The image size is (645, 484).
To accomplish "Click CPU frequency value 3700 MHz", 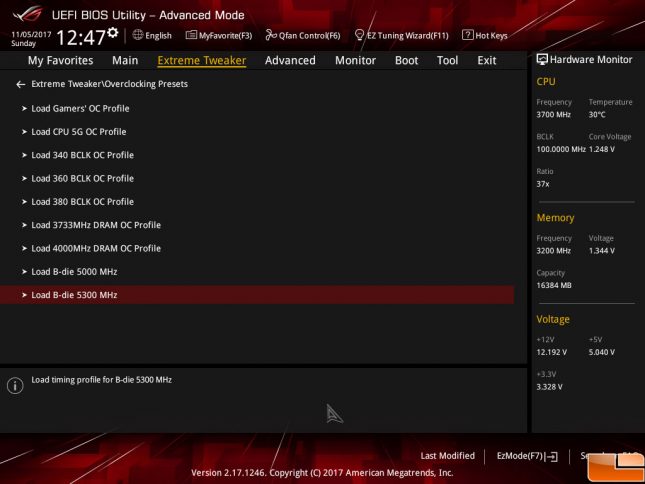I will [553, 115].
